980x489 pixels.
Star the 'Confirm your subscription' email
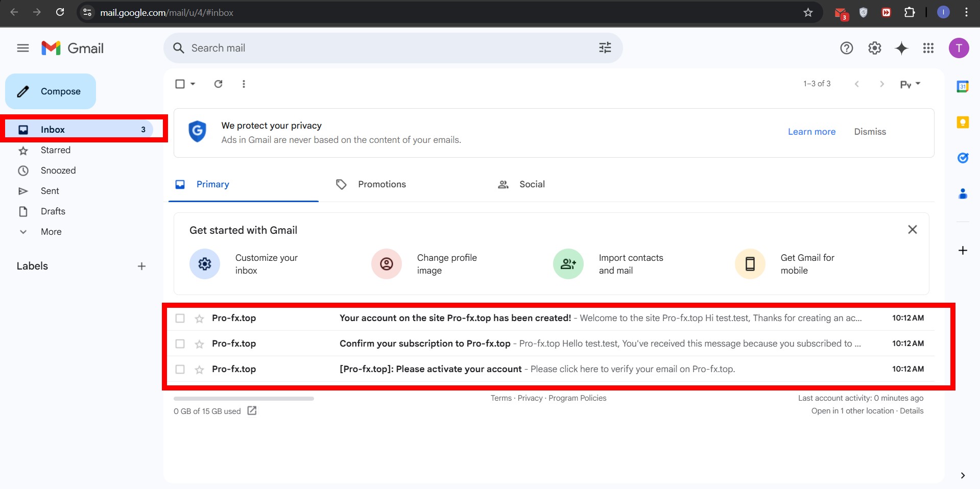199,344
